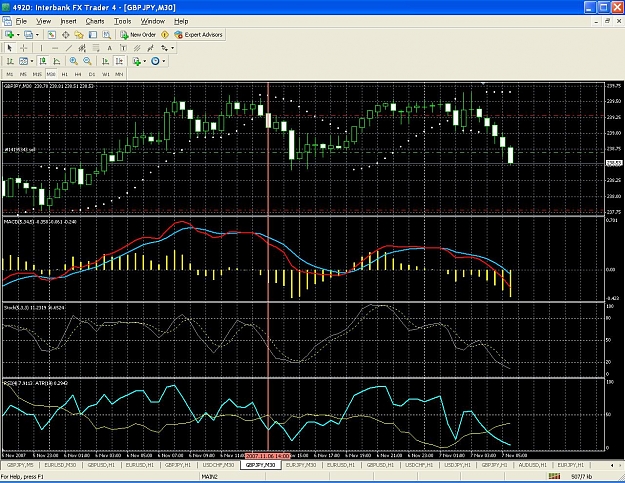
Task: Click the #1419541 sell order label
Action: pyautogui.click(x=20, y=150)
